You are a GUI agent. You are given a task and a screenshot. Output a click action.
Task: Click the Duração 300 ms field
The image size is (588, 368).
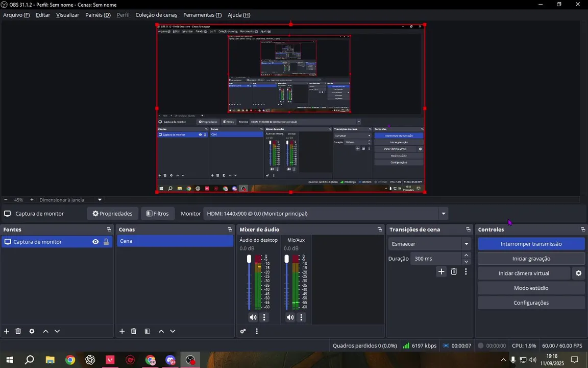pos(436,258)
